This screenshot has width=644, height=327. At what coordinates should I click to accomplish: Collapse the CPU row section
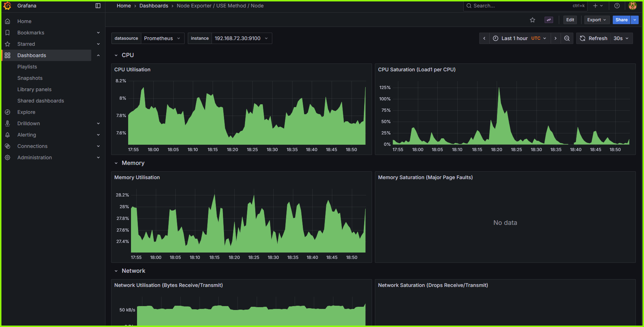pyautogui.click(x=116, y=55)
